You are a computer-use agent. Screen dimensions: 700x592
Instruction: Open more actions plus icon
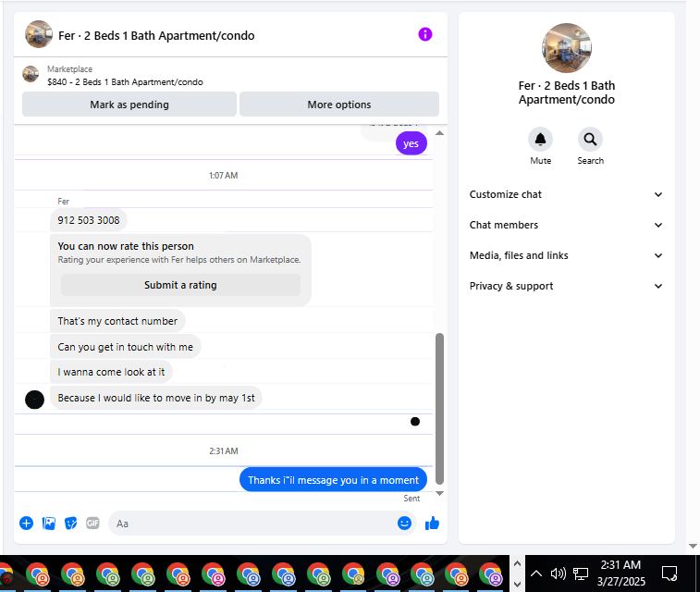point(26,524)
